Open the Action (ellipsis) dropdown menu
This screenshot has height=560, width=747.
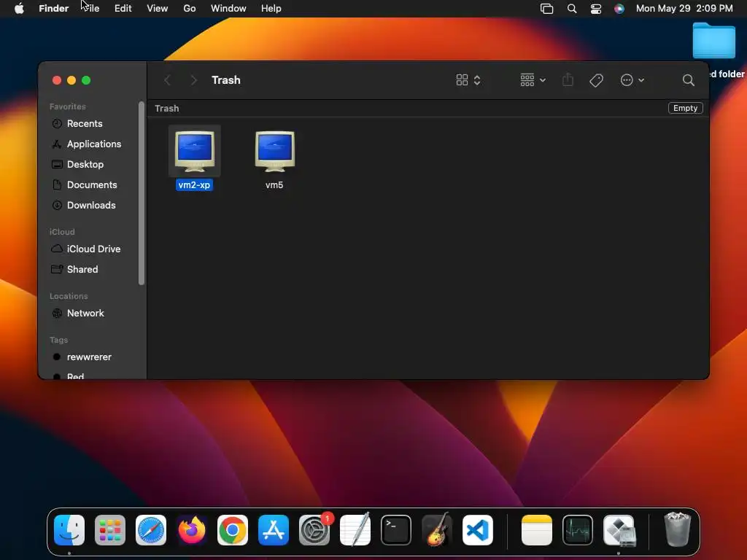click(x=632, y=80)
